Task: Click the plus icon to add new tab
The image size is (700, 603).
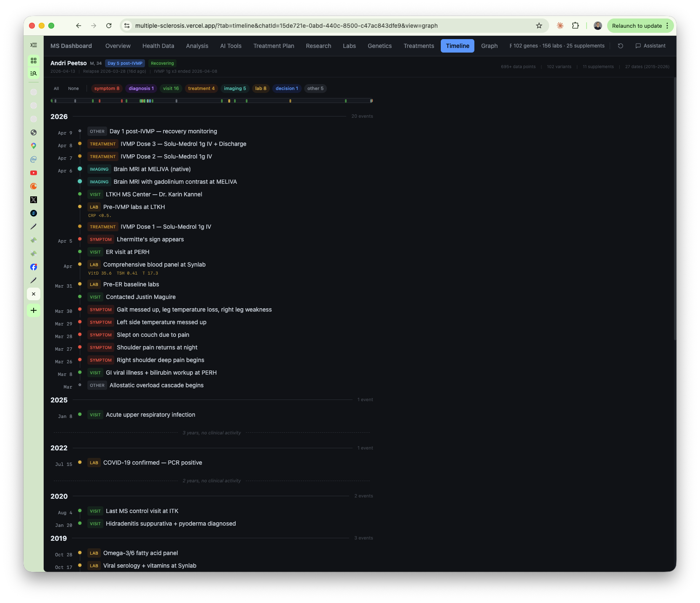Action: [34, 310]
